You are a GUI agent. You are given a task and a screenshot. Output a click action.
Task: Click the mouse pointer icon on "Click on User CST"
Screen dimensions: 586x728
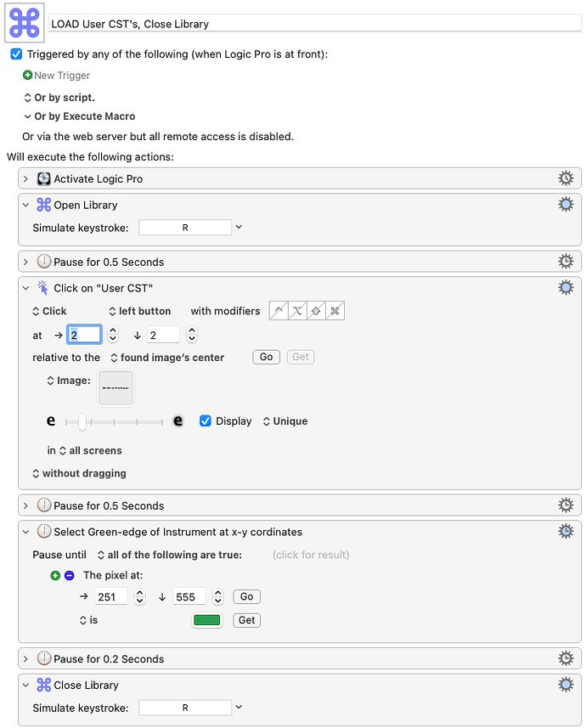point(42,287)
